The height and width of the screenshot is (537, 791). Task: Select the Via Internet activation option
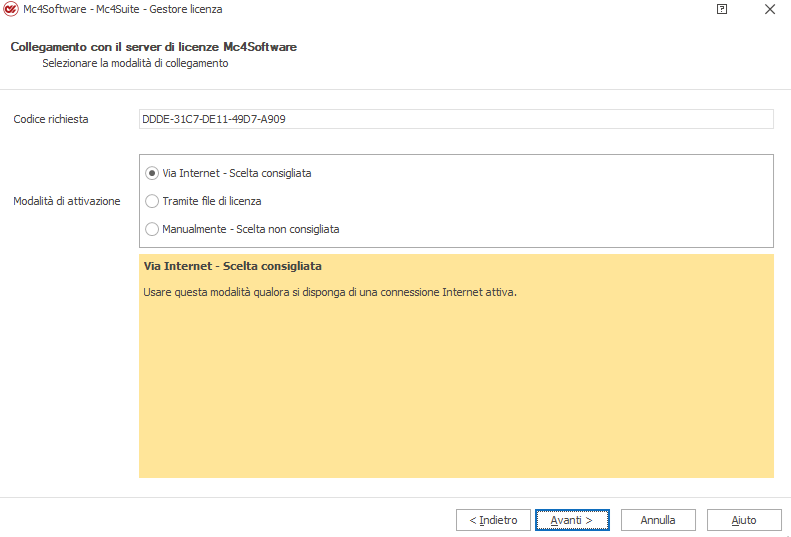(x=153, y=173)
